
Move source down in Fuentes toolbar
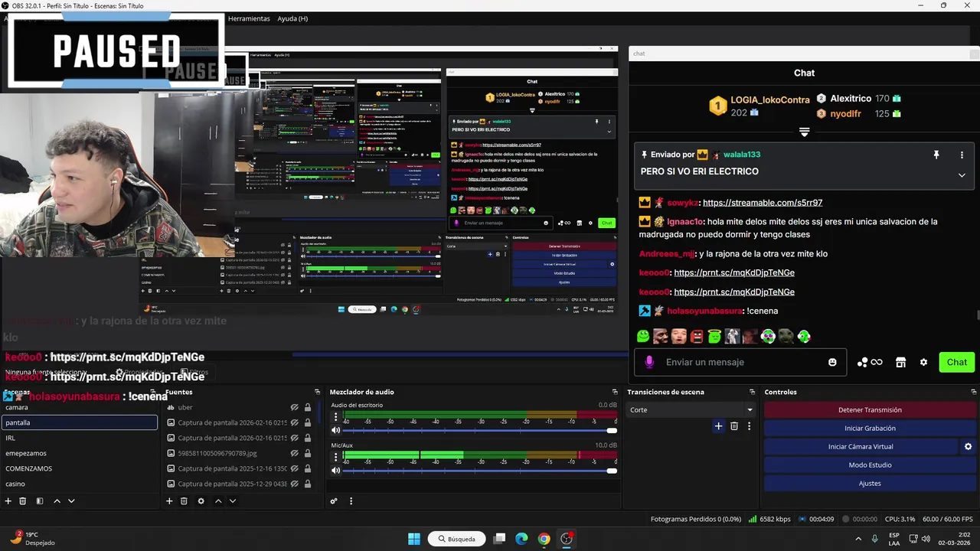(x=233, y=501)
